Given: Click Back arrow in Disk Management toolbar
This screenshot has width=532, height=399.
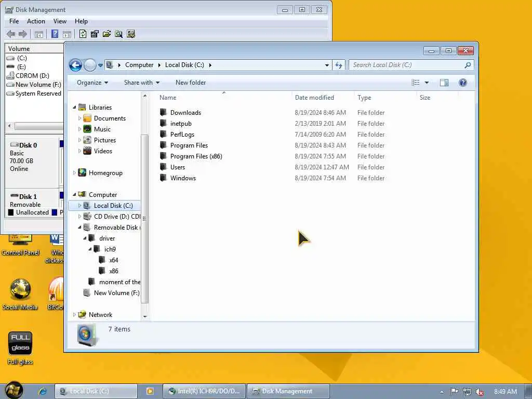Looking at the screenshot, I should click(11, 34).
